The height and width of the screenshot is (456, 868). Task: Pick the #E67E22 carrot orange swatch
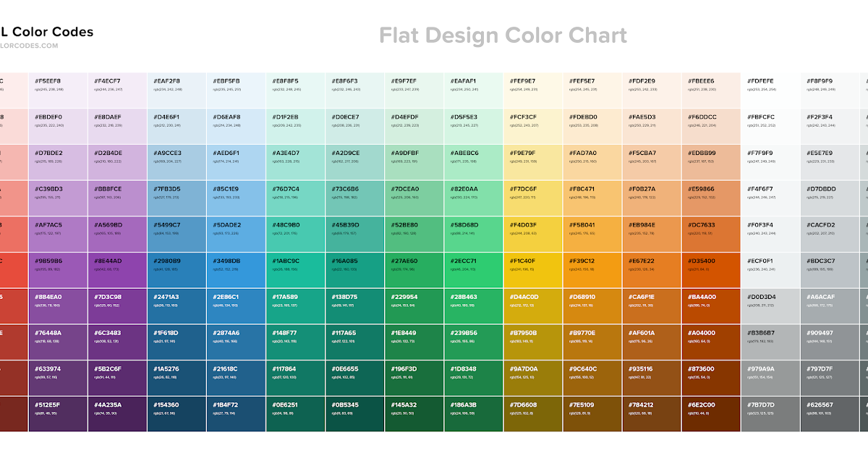coord(651,270)
